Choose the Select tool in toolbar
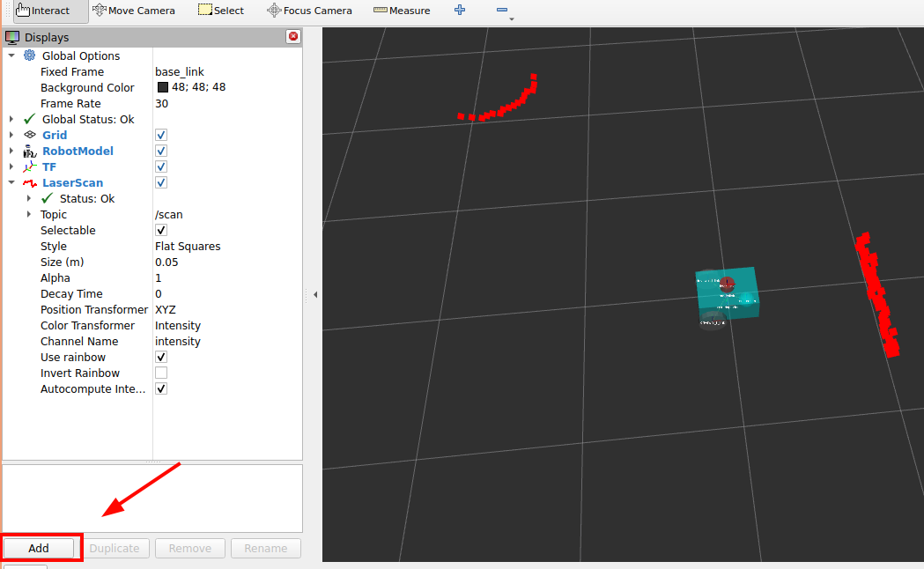 (221, 11)
